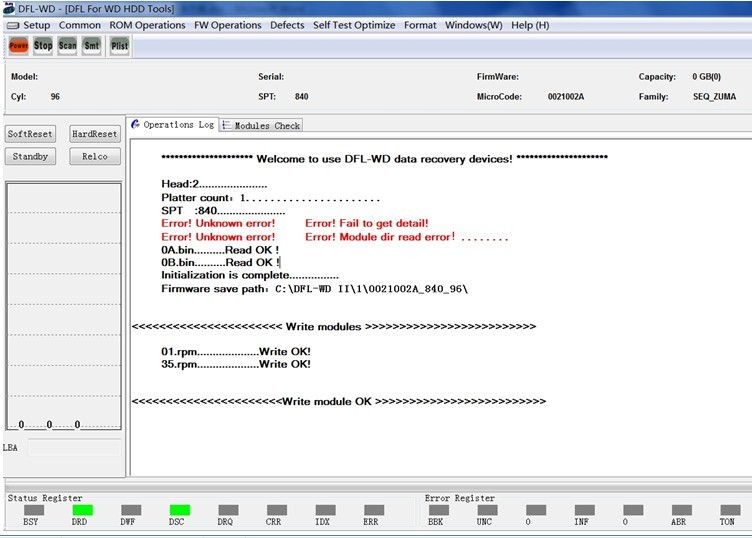The width and height of the screenshot is (752, 538).
Task: Click the Operations Log tab icon
Action: click(x=135, y=124)
